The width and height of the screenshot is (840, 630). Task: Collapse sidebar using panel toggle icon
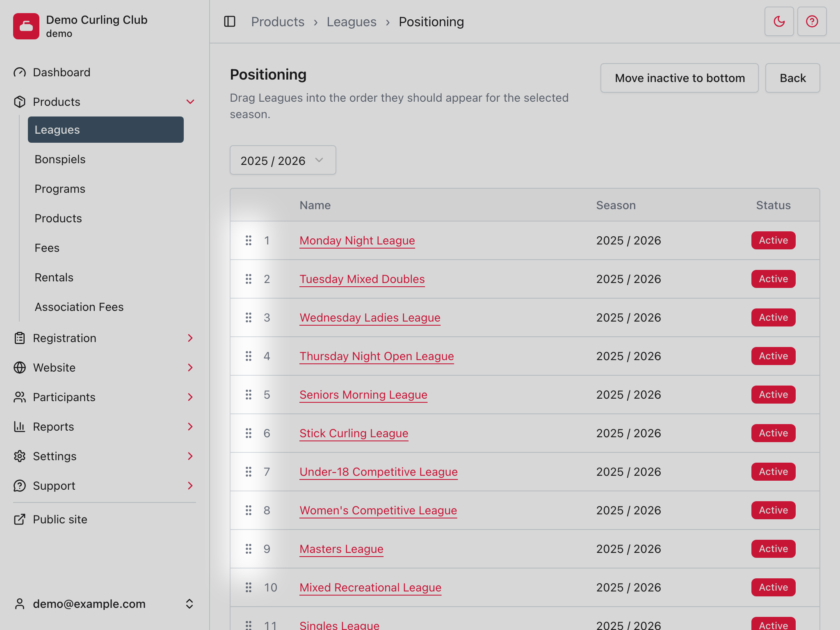click(x=230, y=21)
